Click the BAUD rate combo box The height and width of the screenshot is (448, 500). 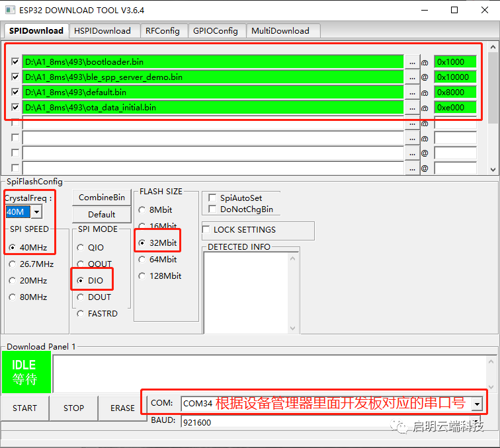click(331, 422)
